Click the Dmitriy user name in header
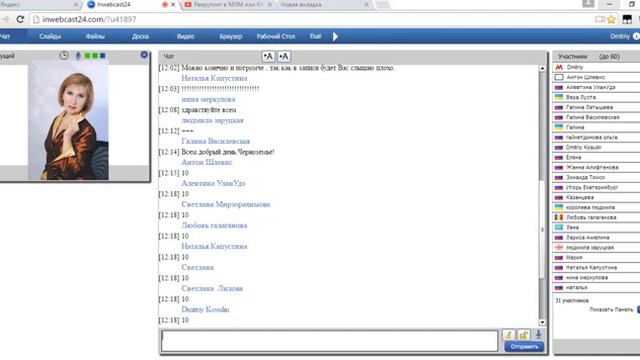This screenshot has width=640, height=360. (x=620, y=36)
